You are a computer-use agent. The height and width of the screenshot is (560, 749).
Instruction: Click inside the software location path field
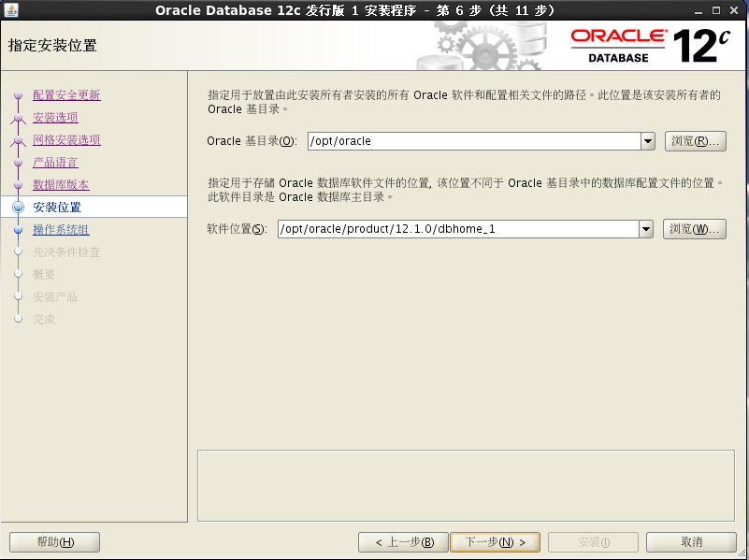[x=458, y=229]
